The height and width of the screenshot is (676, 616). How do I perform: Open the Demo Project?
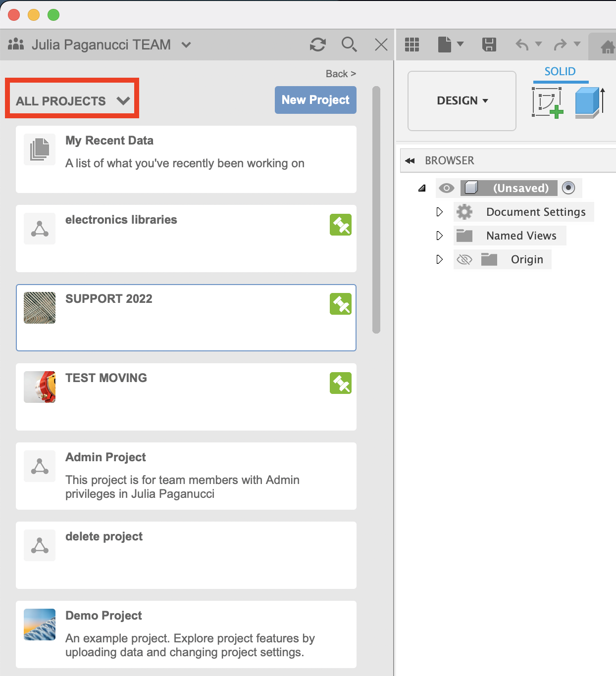tap(186, 634)
